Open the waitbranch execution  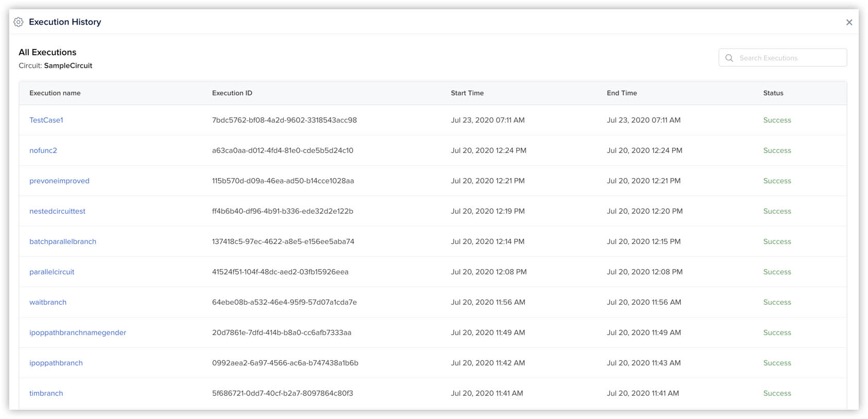[x=48, y=302]
